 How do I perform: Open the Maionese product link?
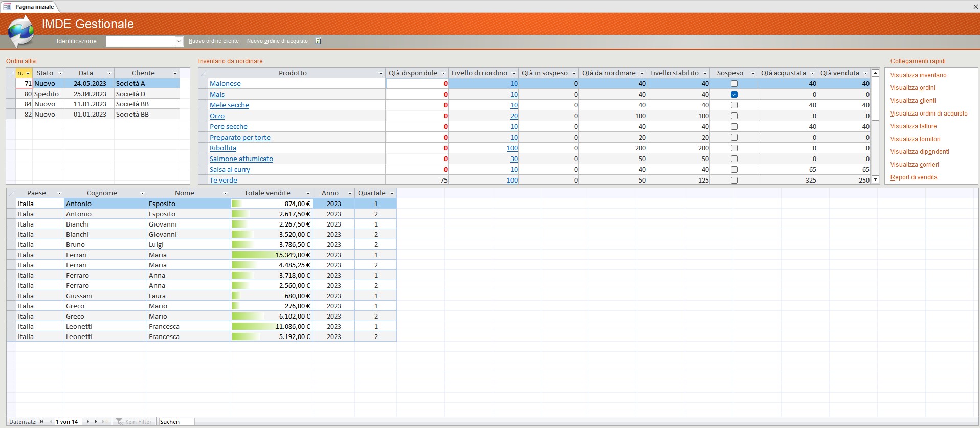(x=225, y=83)
